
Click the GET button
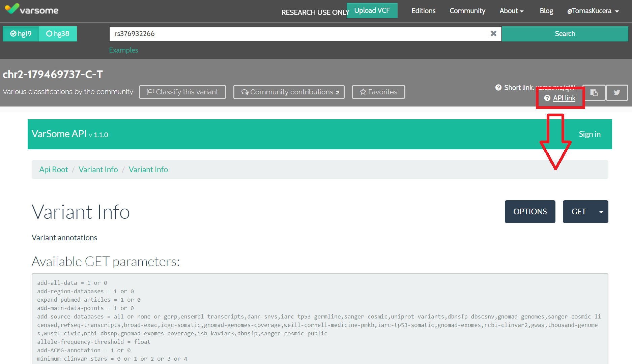(x=579, y=212)
